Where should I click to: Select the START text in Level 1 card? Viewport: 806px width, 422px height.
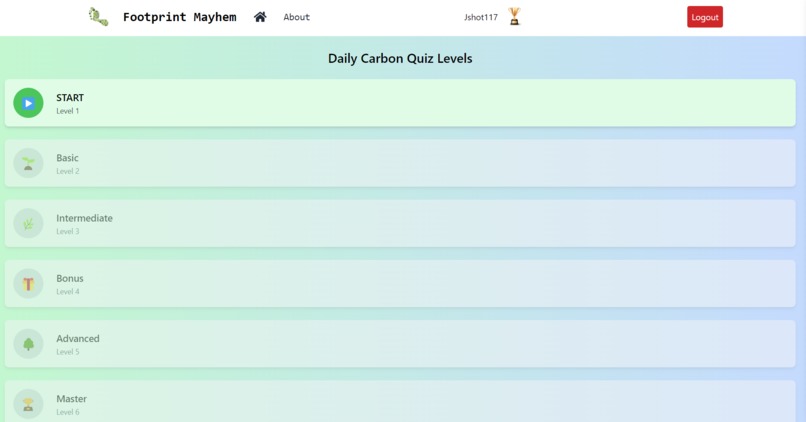70,98
